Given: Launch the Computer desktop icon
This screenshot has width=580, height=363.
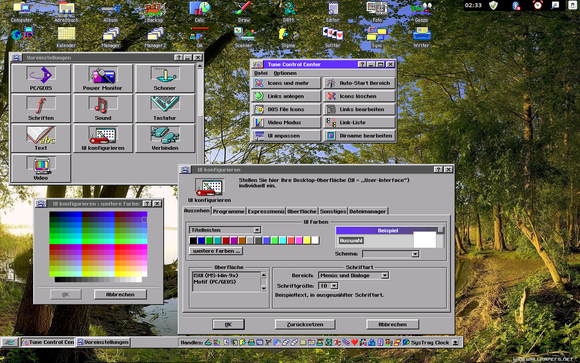Looking at the screenshot, I should coord(21,12).
